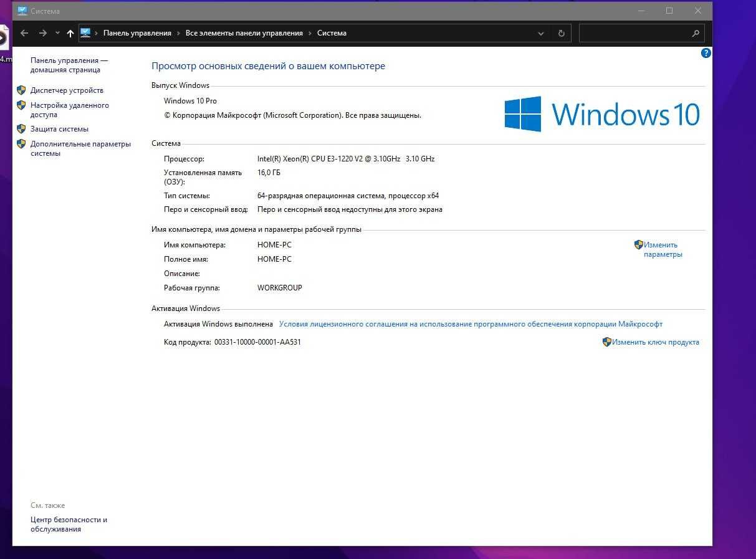Click heading 'Просмотр основных сведений о вашем компьютере'
Viewport: 756px width, 559px height.
(269, 66)
